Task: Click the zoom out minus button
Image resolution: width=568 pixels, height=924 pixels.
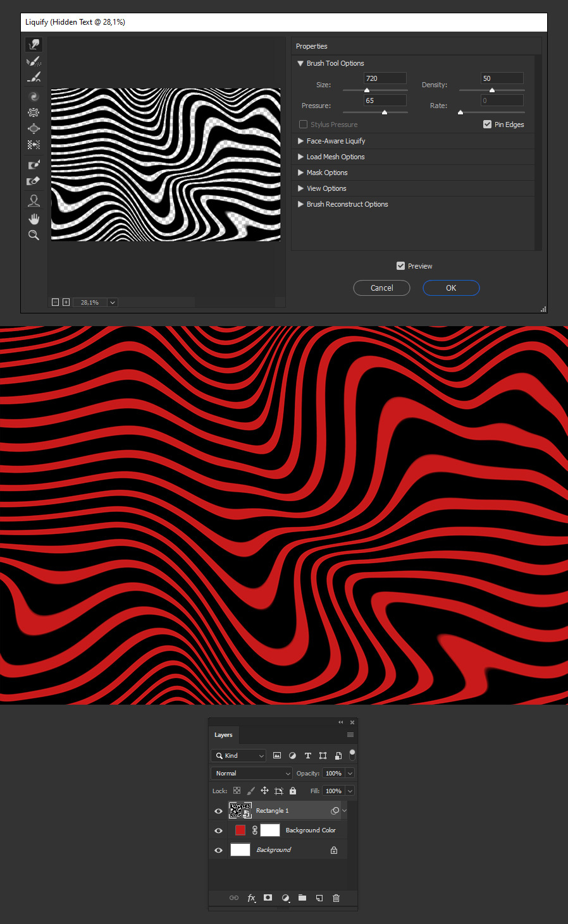Action: click(56, 302)
